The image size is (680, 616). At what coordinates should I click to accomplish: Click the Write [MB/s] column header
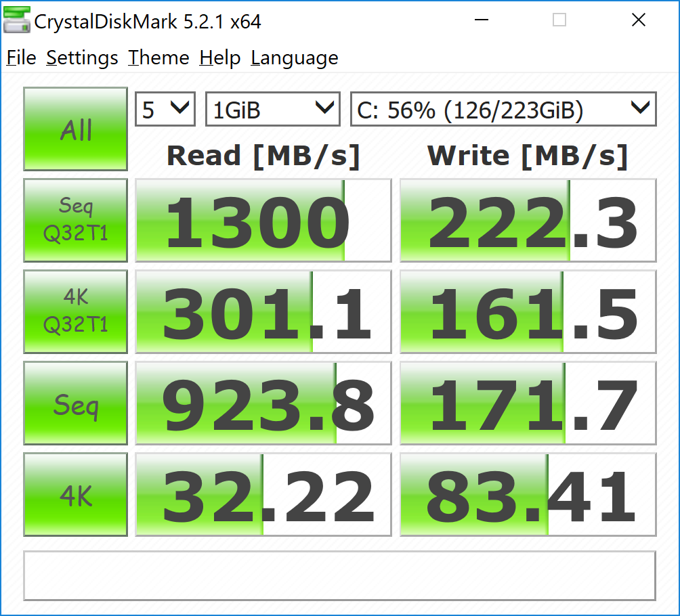click(x=528, y=156)
